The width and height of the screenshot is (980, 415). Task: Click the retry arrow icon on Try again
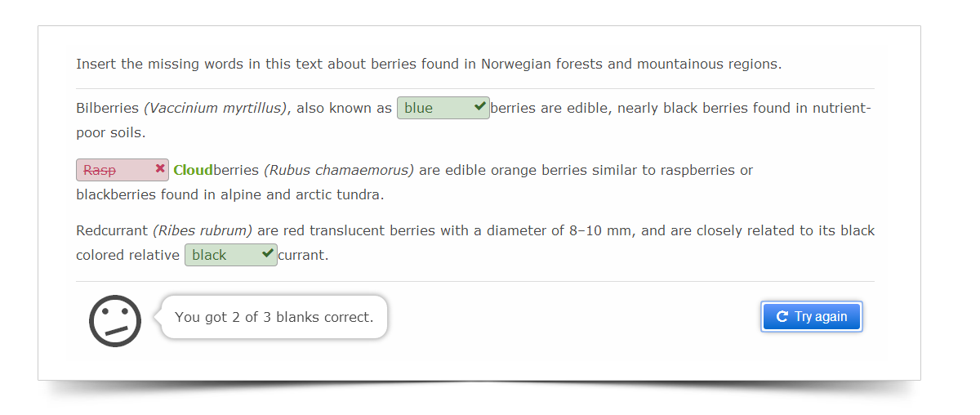[x=782, y=317]
